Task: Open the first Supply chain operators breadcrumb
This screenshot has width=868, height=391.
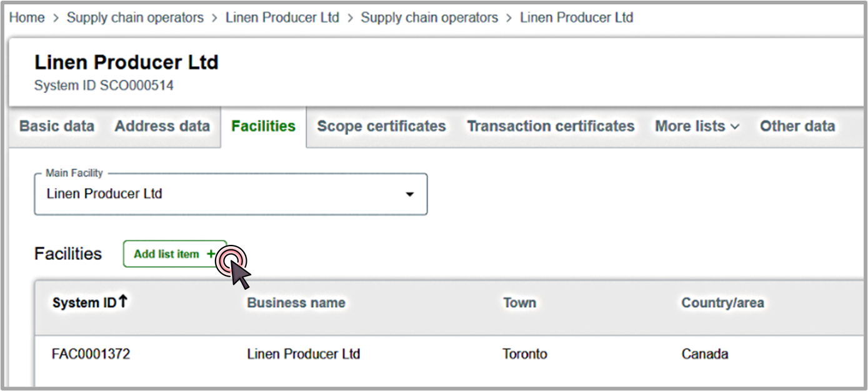Action: (135, 17)
